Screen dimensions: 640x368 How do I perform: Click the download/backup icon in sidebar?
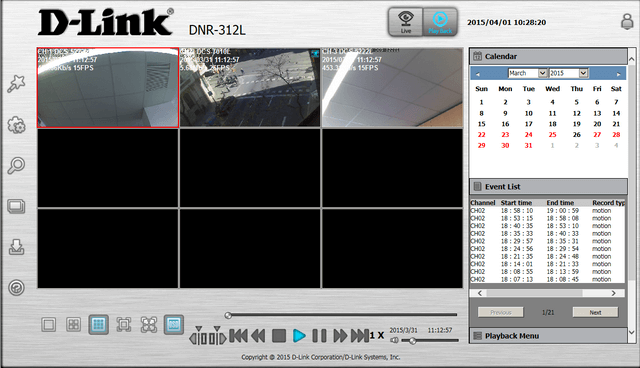pos(16,247)
